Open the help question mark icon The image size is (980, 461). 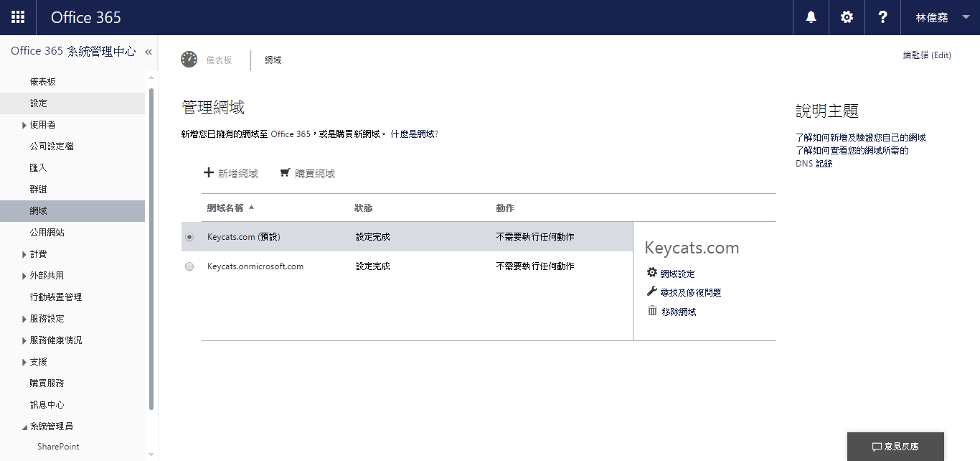883,17
